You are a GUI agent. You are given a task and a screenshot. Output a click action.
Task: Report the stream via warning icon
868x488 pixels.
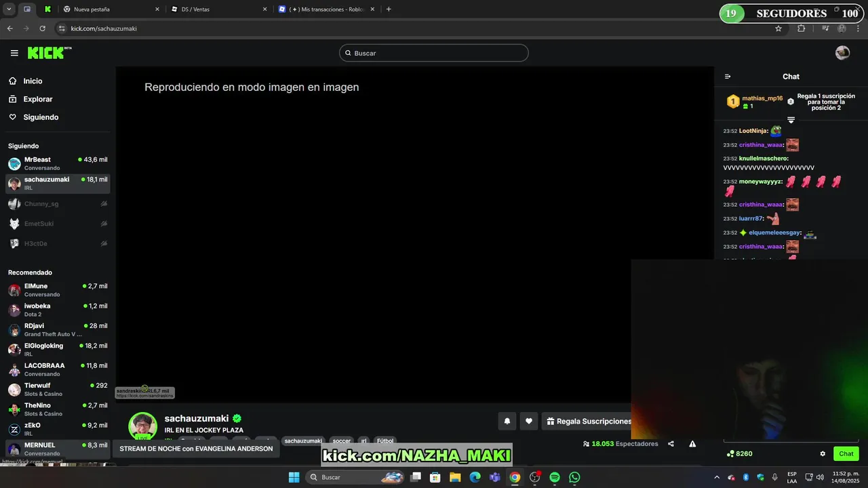click(692, 444)
